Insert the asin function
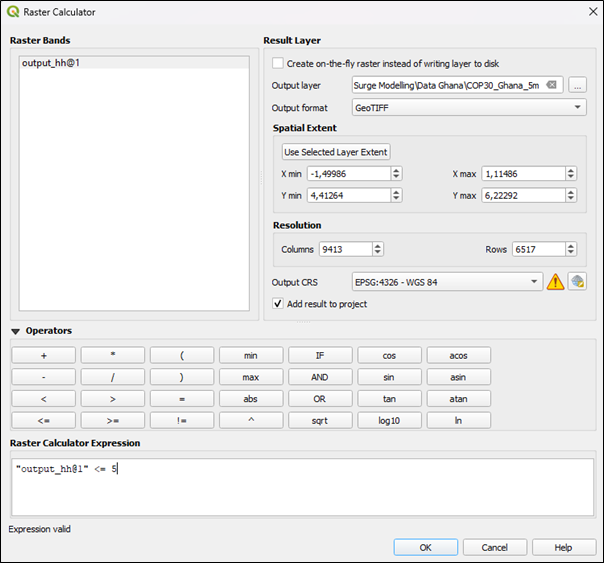The width and height of the screenshot is (604, 563). point(458,377)
